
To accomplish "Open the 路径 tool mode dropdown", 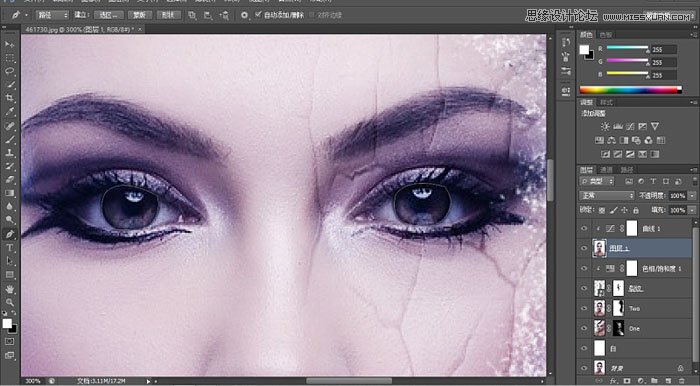I will click(52, 15).
